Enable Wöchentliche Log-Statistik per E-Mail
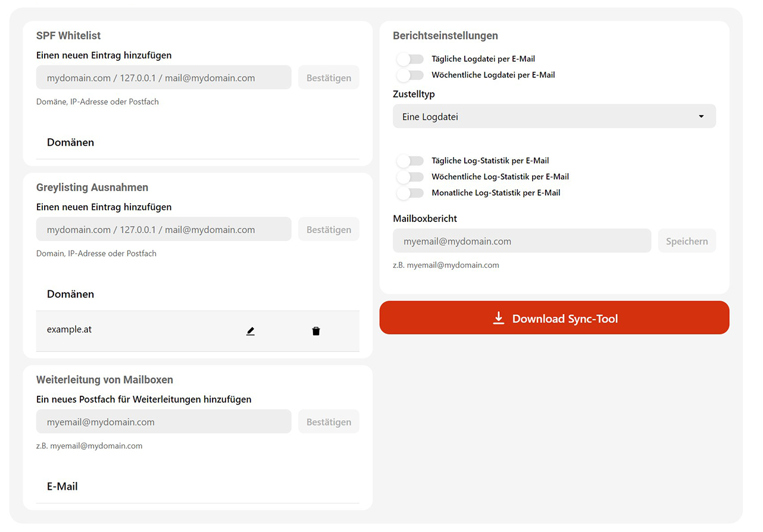The image size is (763, 532). [411, 177]
